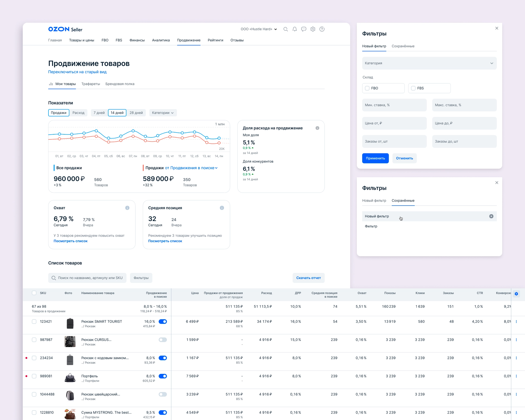Open Товары и цены menu item
The height and width of the screenshot is (420, 525).
[82, 40]
